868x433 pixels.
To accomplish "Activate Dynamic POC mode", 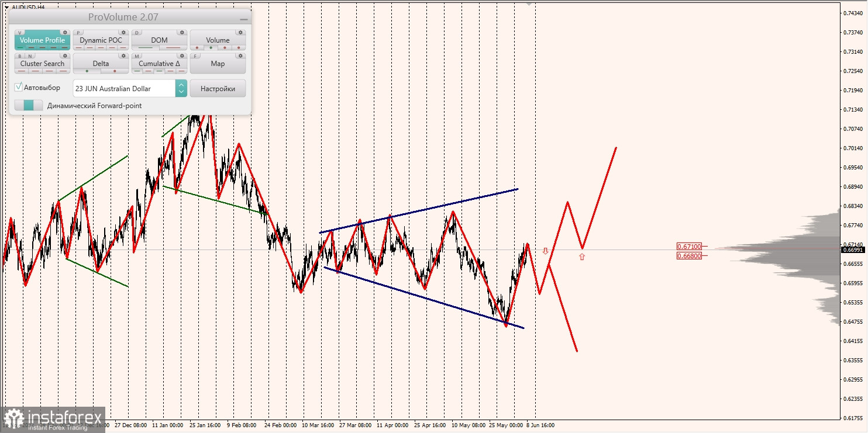I will point(101,40).
